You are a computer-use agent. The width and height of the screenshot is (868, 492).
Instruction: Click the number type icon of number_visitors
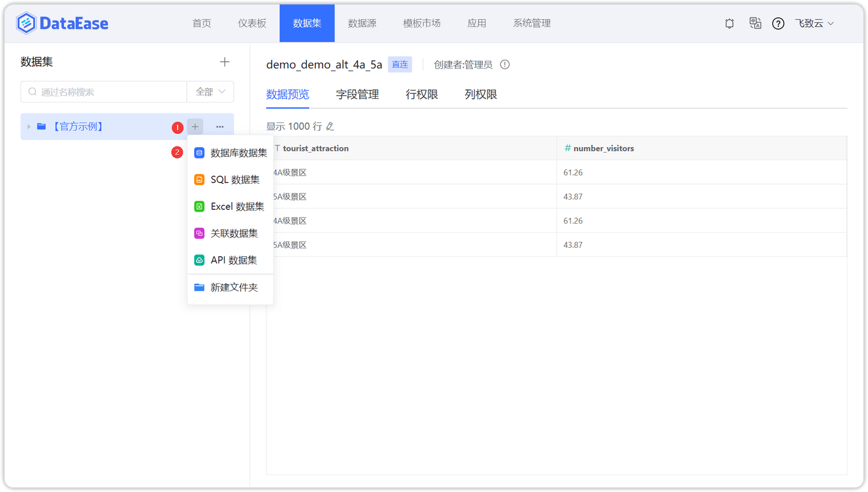coord(567,148)
